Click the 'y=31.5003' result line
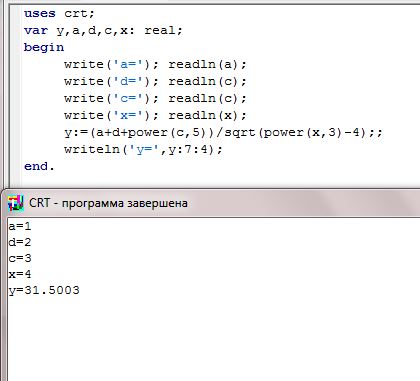Screen dimensions: 420x381 (44, 290)
